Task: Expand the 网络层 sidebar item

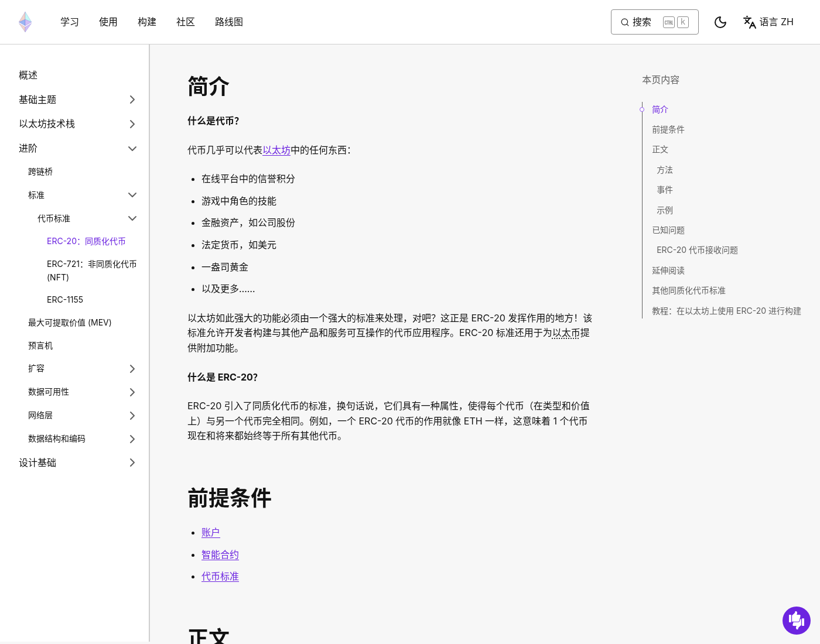Action: (132, 416)
